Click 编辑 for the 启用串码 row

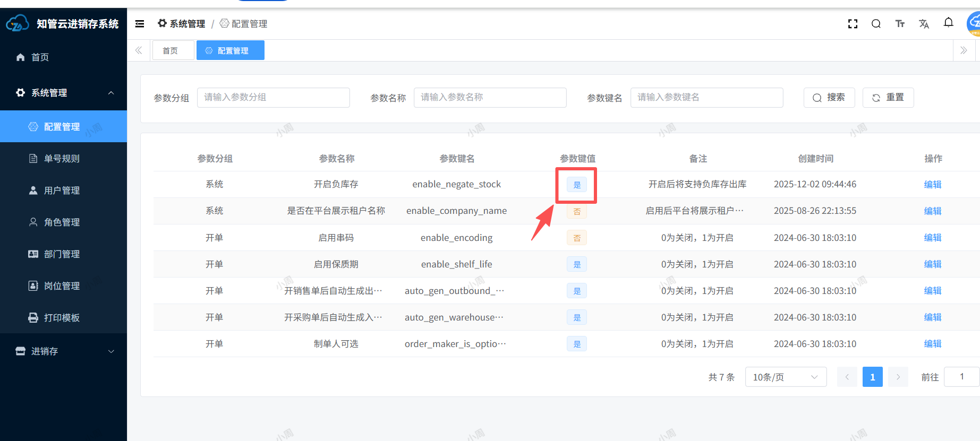[932, 238]
